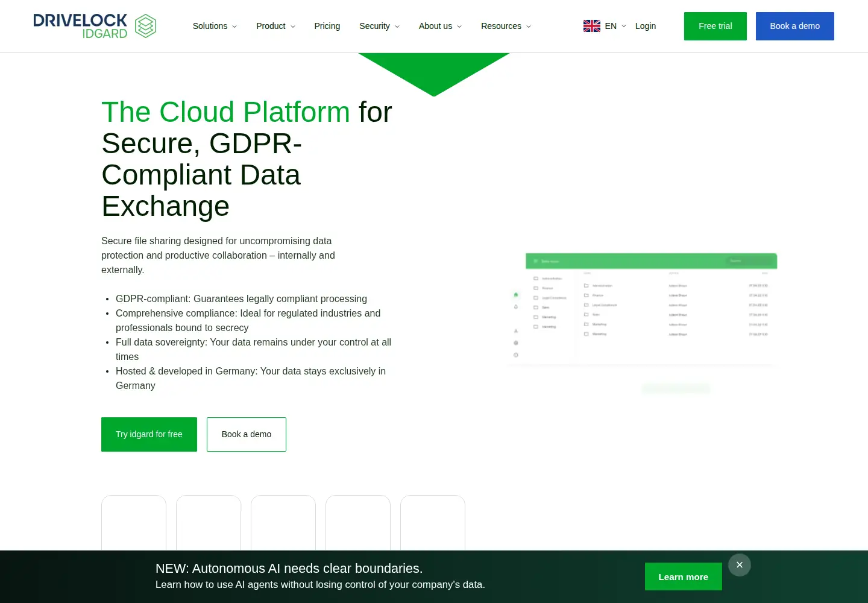Click the idgard app screenshot preview
This screenshot has height=603, width=868.
[643, 323]
